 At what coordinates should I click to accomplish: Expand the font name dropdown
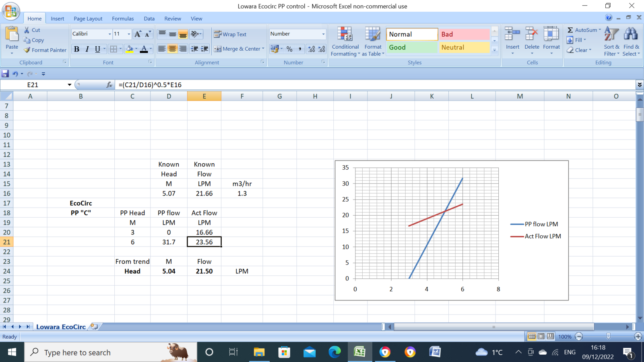pyautogui.click(x=109, y=34)
